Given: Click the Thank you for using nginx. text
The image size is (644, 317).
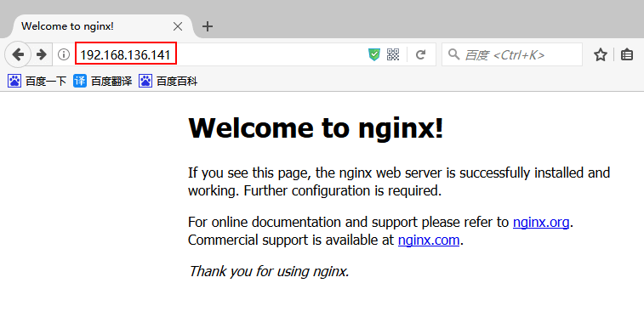Looking at the screenshot, I should click(x=269, y=271).
